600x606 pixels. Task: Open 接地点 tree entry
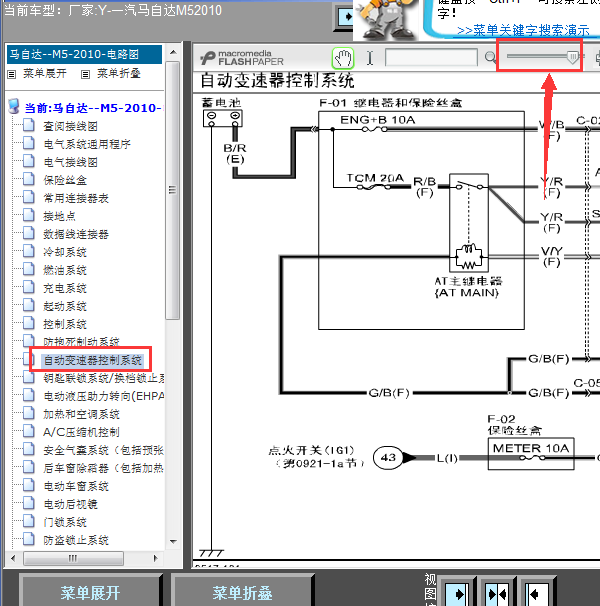coord(59,216)
